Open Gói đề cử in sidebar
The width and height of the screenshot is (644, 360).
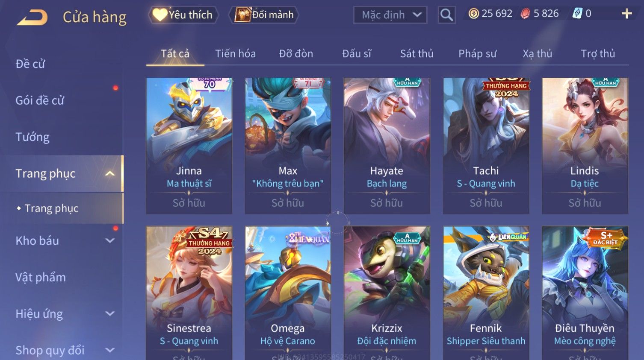[x=40, y=100]
